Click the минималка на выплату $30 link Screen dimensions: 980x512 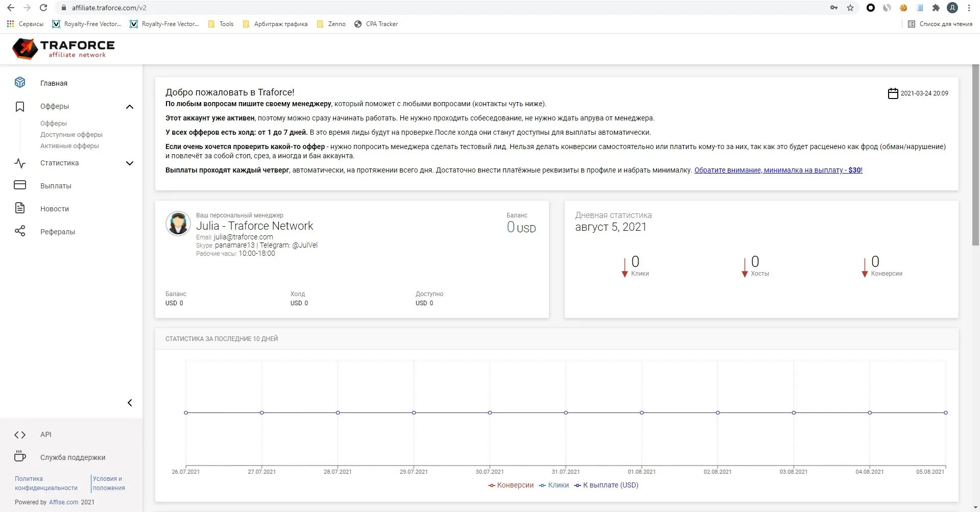click(778, 170)
